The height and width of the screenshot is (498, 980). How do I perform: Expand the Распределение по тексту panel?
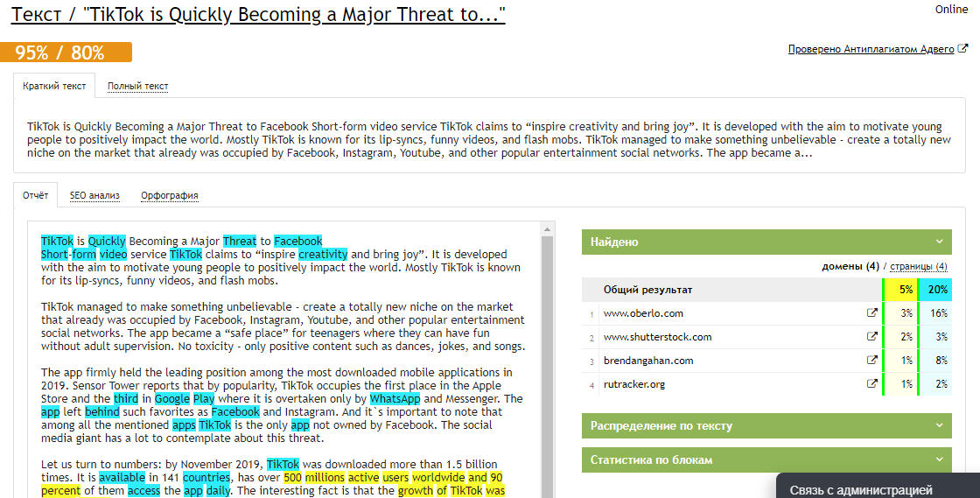pyautogui.click(x=766, y=425)
